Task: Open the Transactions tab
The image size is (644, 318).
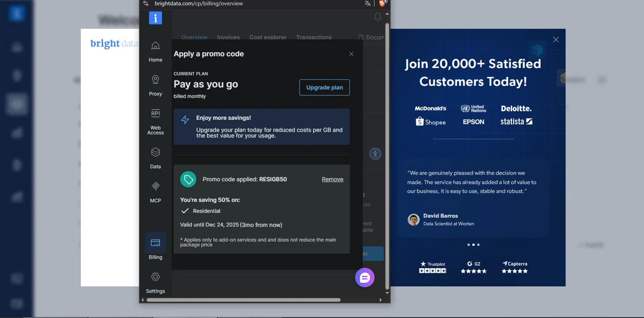Action: pyautogui.click(x=314, y=37)
